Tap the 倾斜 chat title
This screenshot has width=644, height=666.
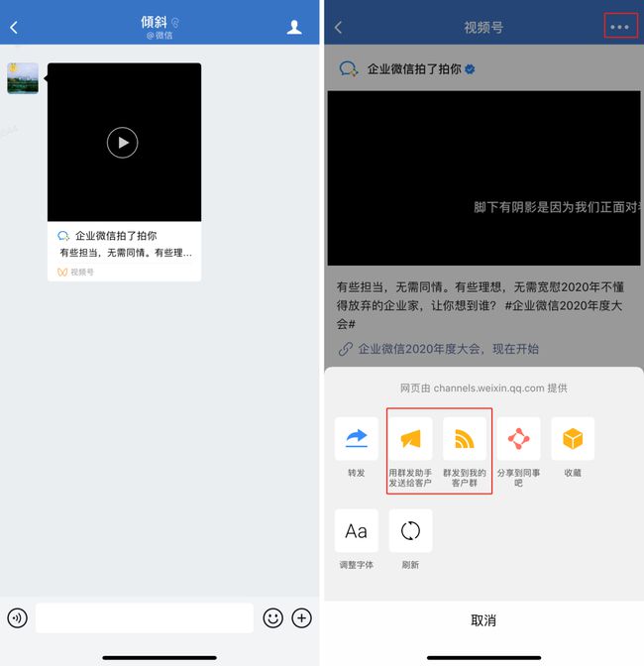click(155, 22)
